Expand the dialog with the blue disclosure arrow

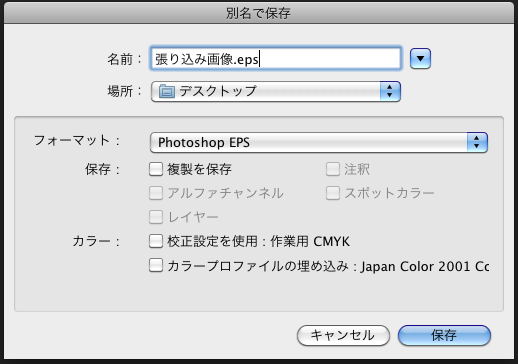420,59
